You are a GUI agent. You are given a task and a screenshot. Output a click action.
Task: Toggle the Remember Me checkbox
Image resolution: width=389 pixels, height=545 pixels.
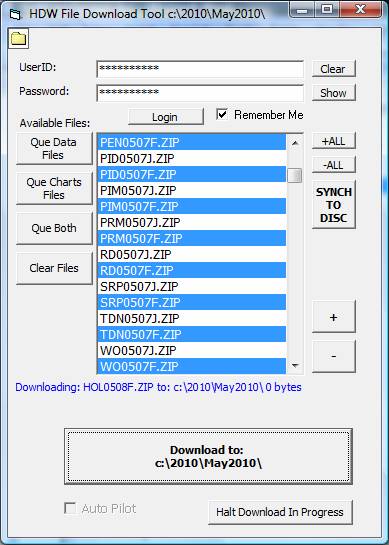(222, 114)
